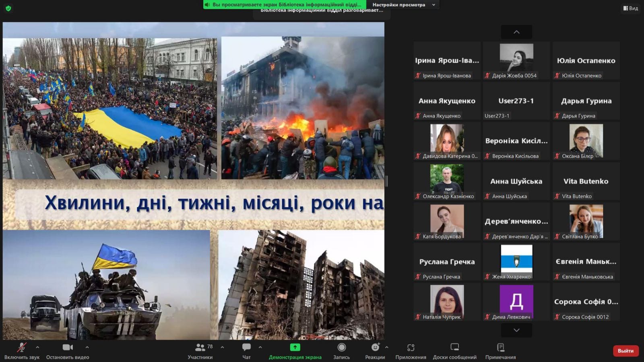Expand video options arrow beside camera
Image resolution: width=644 pixels, height=362 pixels.
pos(87,347)
